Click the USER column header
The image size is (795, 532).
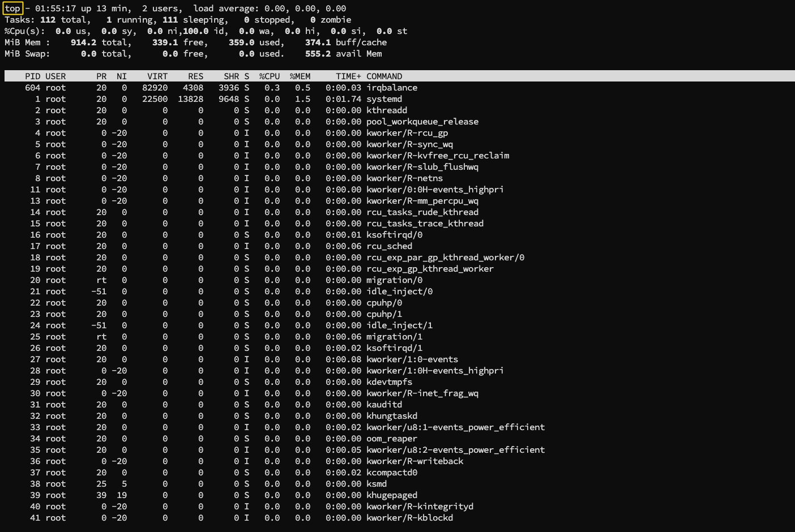click(55, 76)
